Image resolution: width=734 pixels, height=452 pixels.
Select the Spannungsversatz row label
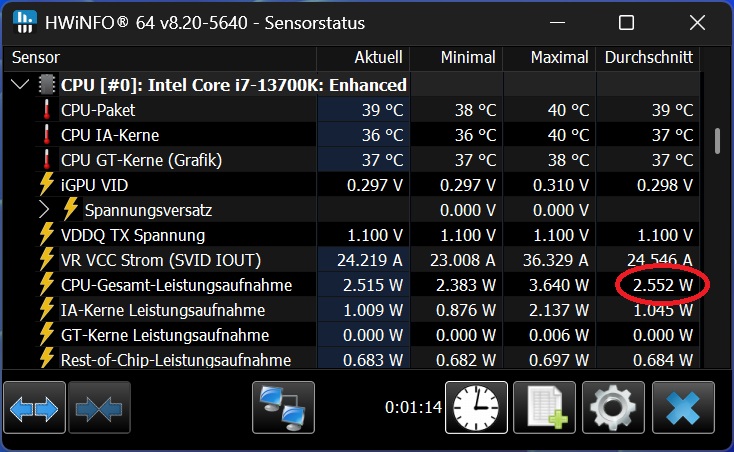(148, 211)
